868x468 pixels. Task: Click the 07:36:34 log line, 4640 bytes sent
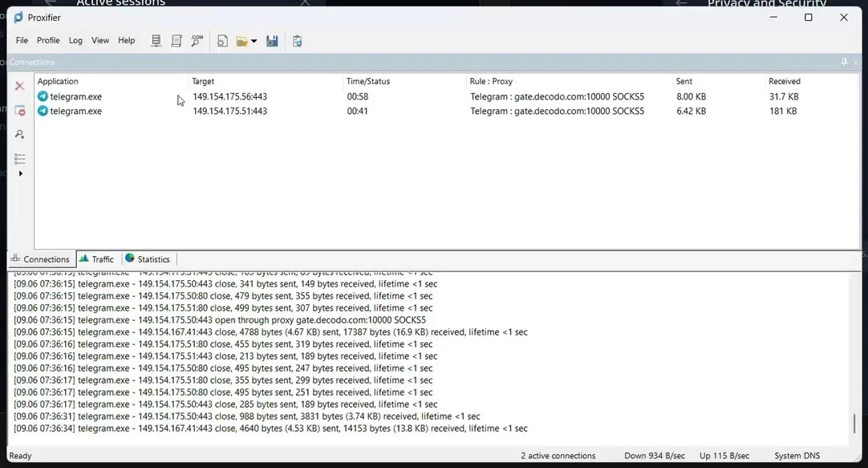(x=270, y=429)
